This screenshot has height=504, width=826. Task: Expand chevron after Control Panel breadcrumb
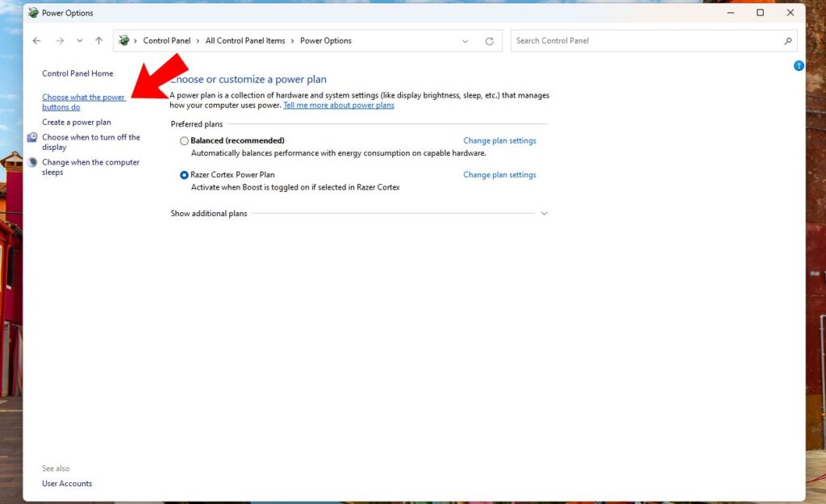click(x=198, y=41)
